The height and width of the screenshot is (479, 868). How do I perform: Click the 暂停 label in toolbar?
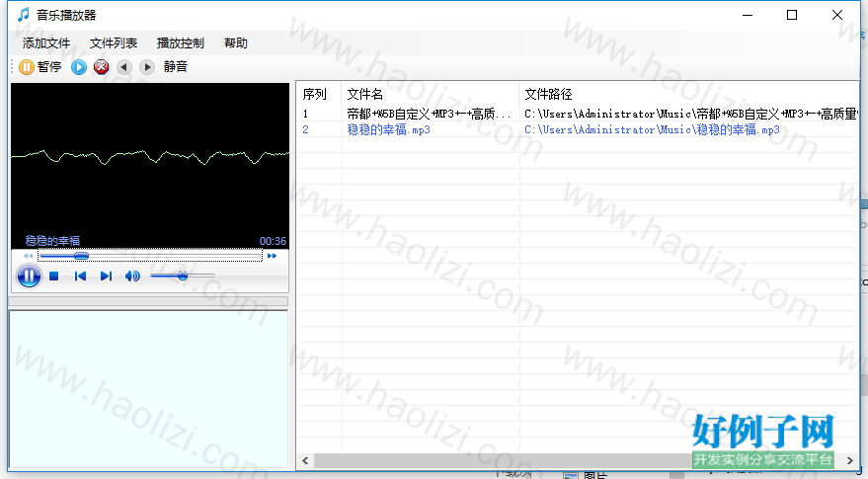(49, 67)
